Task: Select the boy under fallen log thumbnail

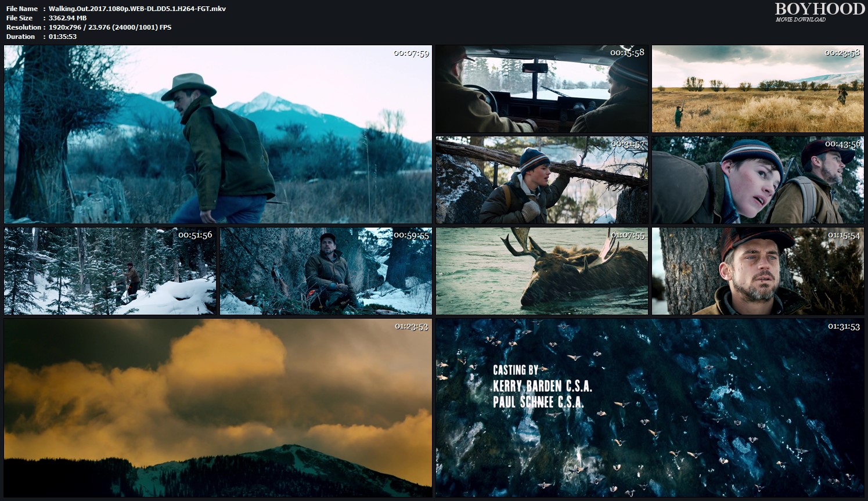Action: pyautogui.click(x=541, y=180)
